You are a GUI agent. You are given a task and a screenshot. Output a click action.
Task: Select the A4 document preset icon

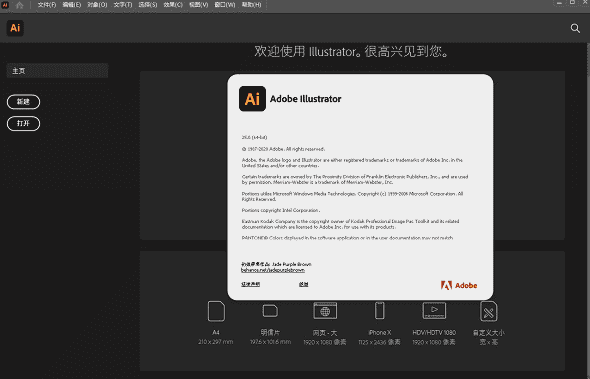coord(216,311)
